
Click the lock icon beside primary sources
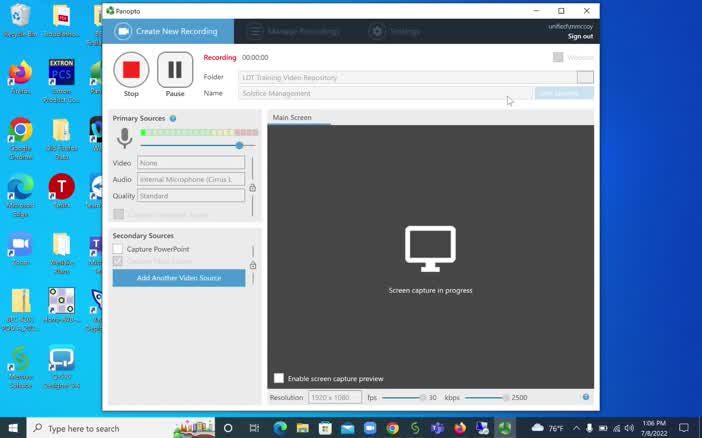pyautogui.click(x=252, y=187)
